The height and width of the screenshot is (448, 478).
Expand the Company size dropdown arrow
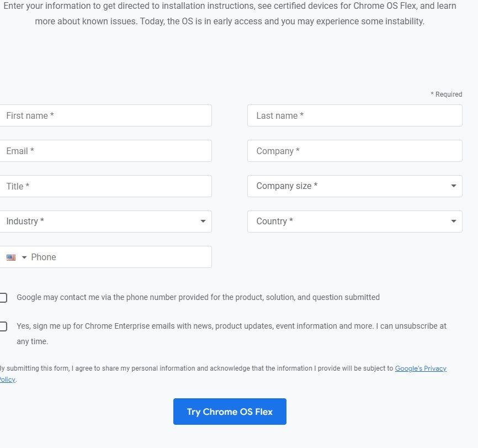454,186
